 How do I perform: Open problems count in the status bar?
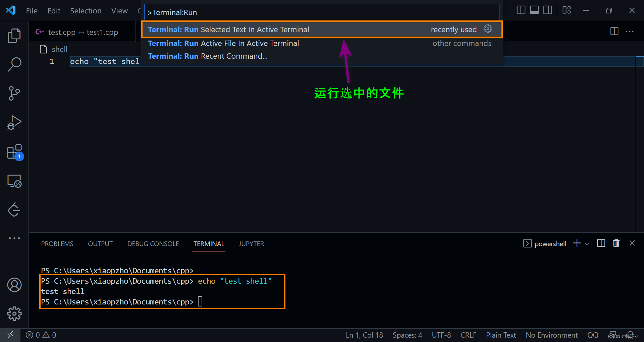click(x=41, y=335)
